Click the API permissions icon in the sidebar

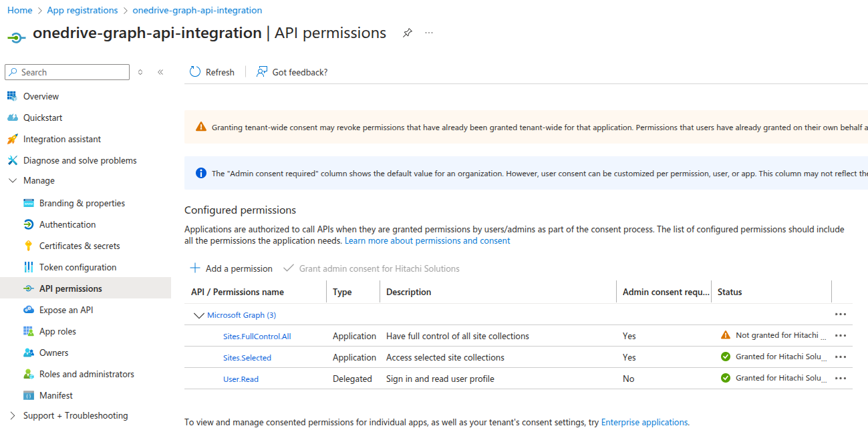tap(28, 288)
